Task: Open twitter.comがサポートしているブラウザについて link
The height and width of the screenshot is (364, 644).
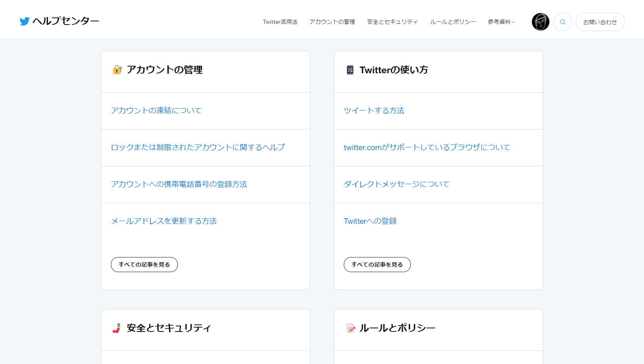Action: point(427,147)
